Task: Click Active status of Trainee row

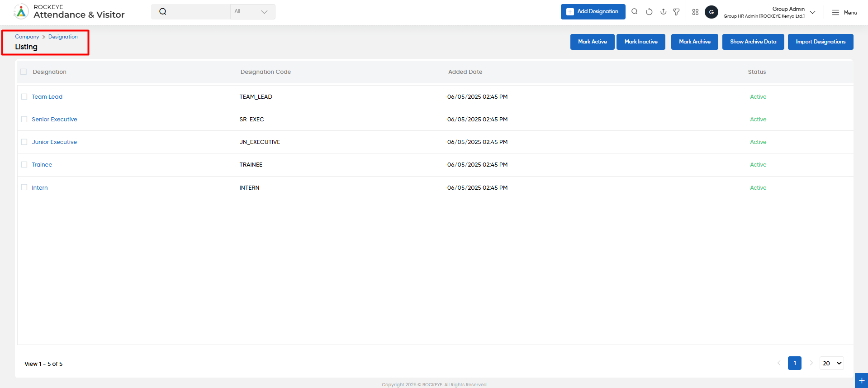Action: pos(758,164)
